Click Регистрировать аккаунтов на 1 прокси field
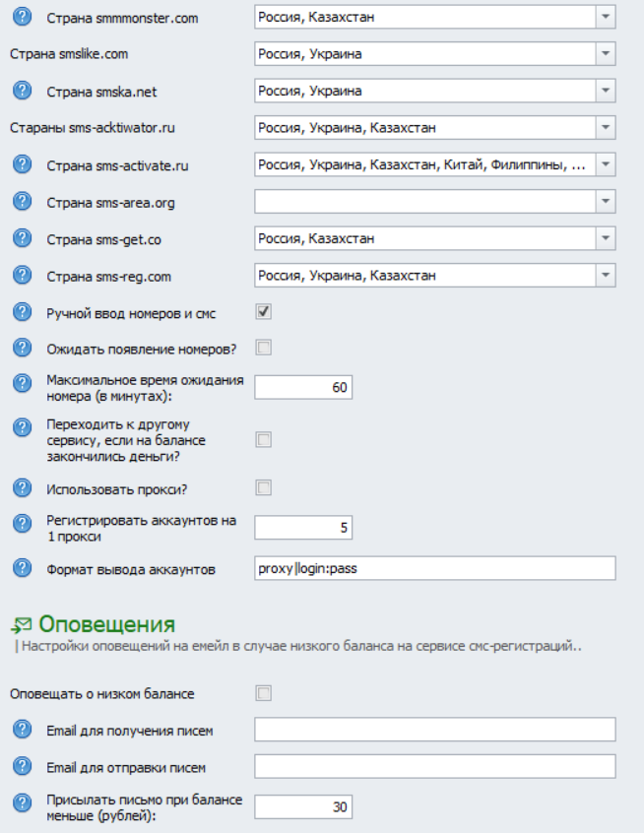644x833 pixels. point(302,528)
